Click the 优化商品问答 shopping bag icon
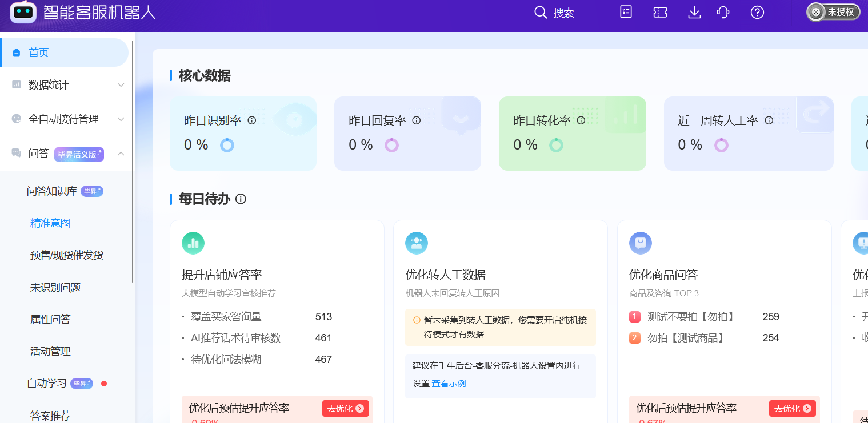868x423 pixels. pyautogui.click(x=641, y=243)
